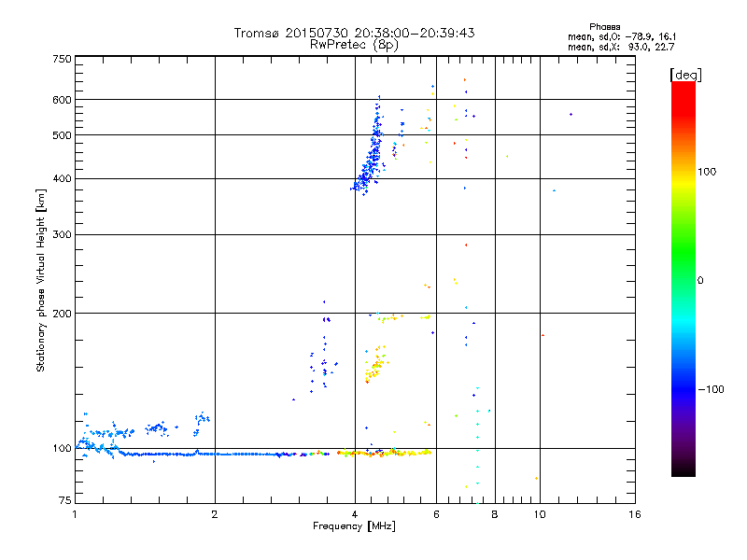Click the "10" frequency axis tick label
The image size is (747, 560).
click(540, 514)
